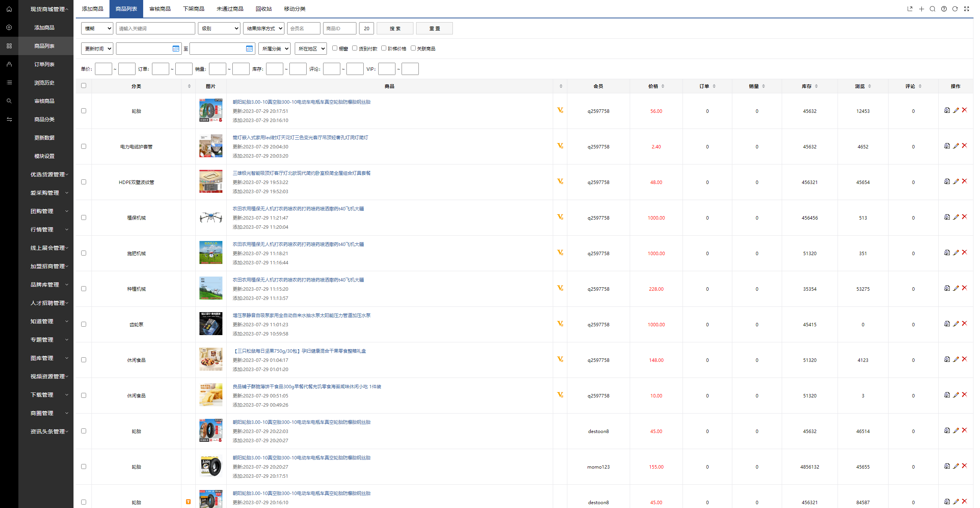Check the 阶梯价格 filter checkbox
The height and width of the screenshot is (508, 980).
point(384,48)
